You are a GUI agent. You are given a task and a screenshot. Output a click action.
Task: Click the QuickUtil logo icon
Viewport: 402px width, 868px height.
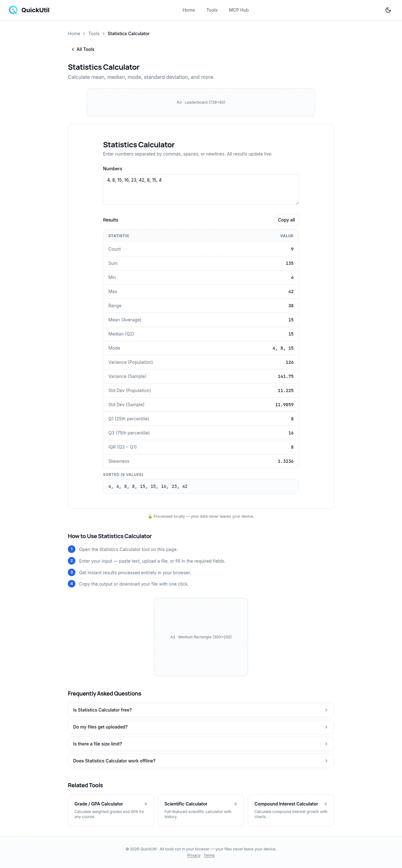click(13, 10)
